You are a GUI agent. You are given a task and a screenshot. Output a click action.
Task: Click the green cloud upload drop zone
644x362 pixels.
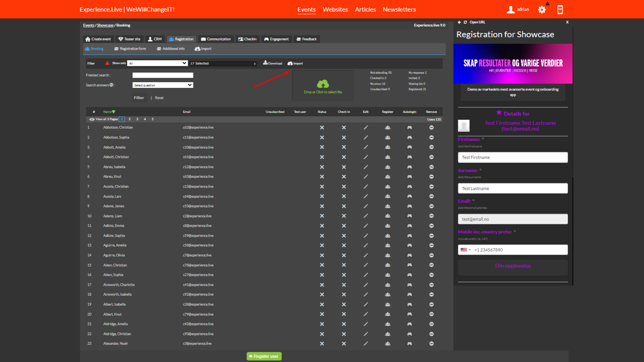pyautogui.click(x=323, y=85)
